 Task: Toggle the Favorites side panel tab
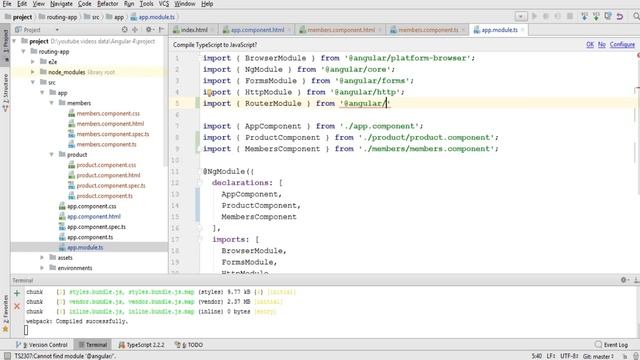[5, 313]
